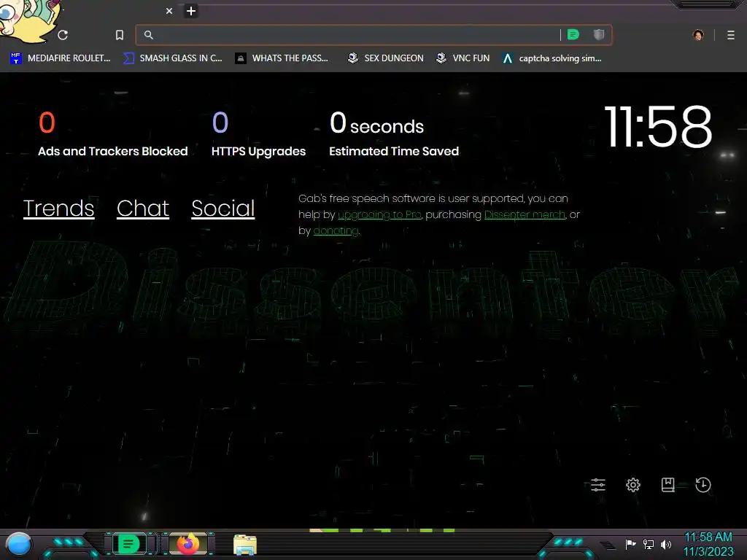Open the dashboard customize sliders icon
The image size is (747, 560).
click(x=598, y=485)
